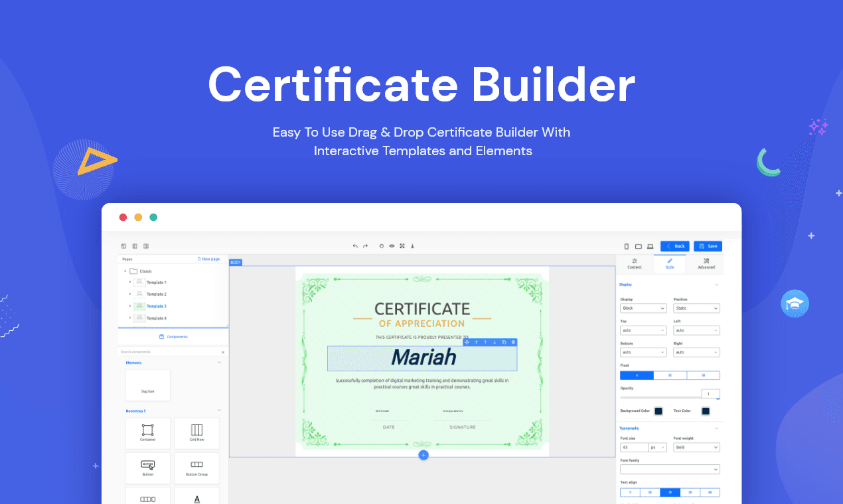The width and height of the screenshot is (843, 504).
Task: Move selected element up
Action: click(485, 342)
